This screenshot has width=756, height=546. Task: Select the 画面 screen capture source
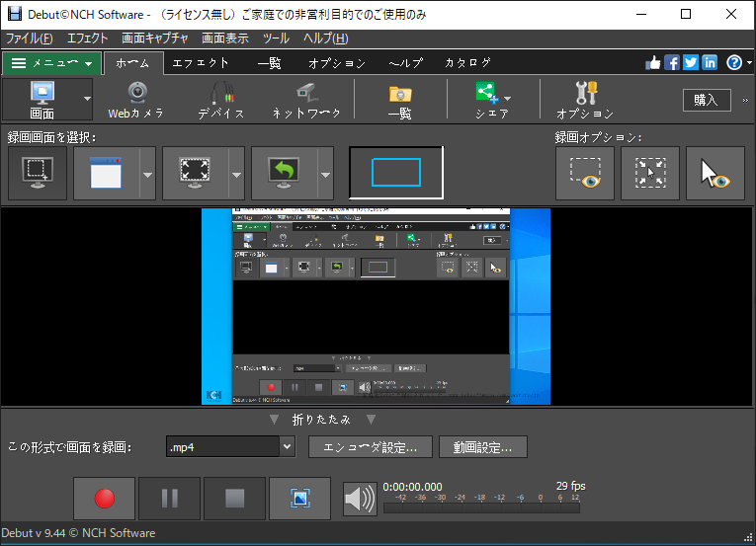42,100
